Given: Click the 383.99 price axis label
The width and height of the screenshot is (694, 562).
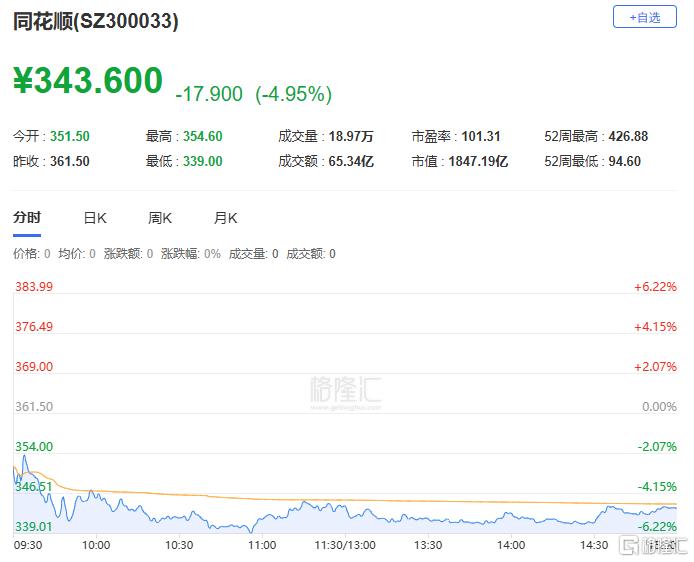Looking at the screenshot, I should click(x=34, y=286).
